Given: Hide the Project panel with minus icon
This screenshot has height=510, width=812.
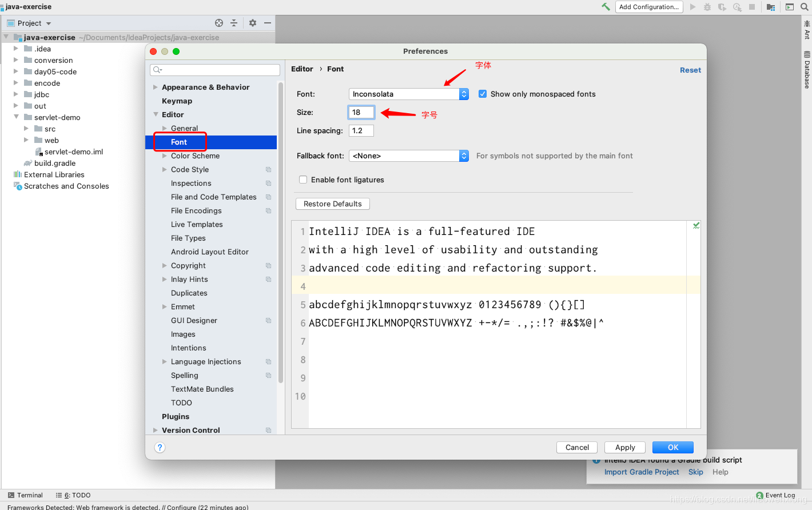Looking at the screenshot, I should click(x=268, y=23).
